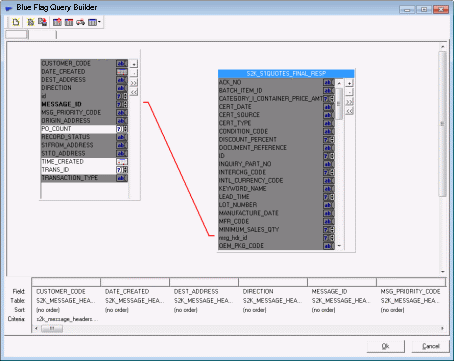This screenshot has width=454, height=361.
Task: Toggle the BATCH_ITEM_ID field selection
Action: click(x=276, y=91)
